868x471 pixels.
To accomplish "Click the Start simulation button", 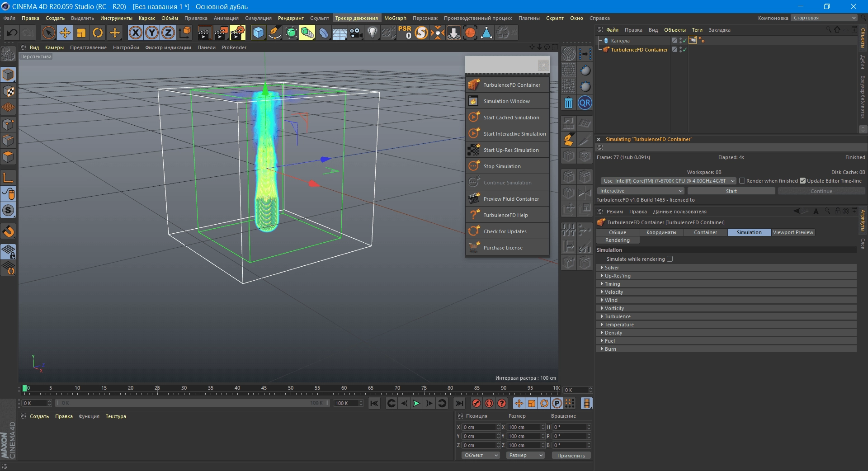I will pos(731,191).
